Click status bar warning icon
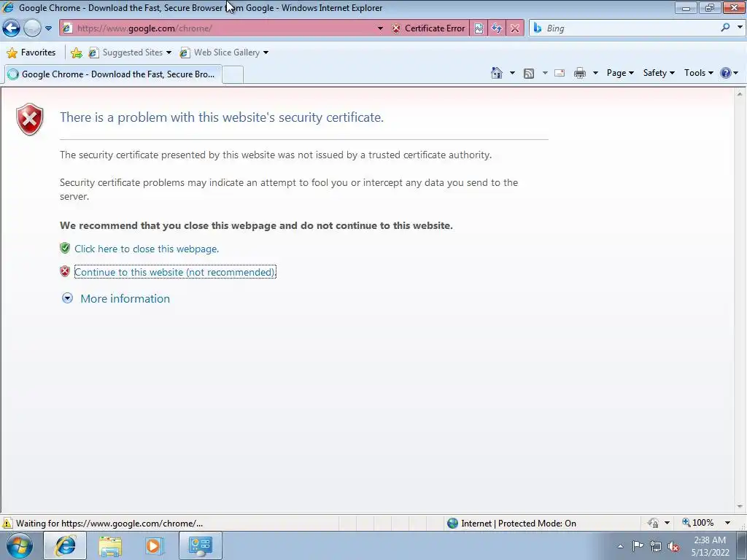This screenshot has width=747, height=560. tap(7, 523)
